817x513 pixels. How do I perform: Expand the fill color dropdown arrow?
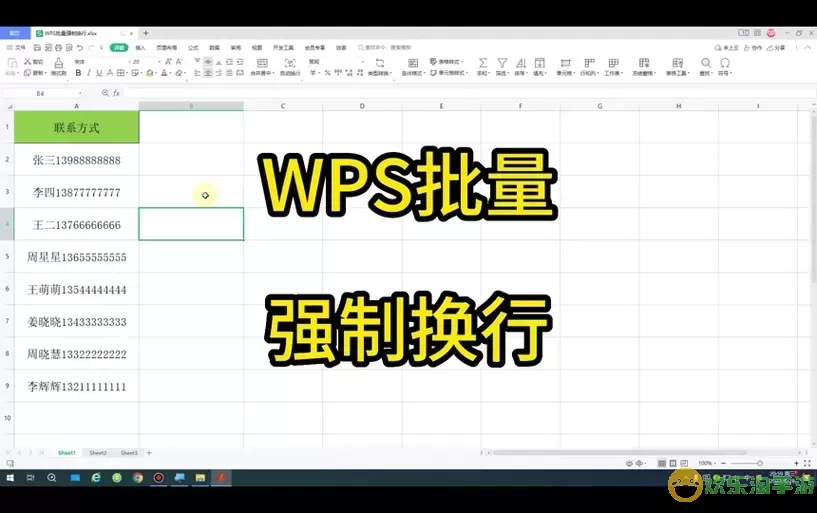(x=156, y=73)
